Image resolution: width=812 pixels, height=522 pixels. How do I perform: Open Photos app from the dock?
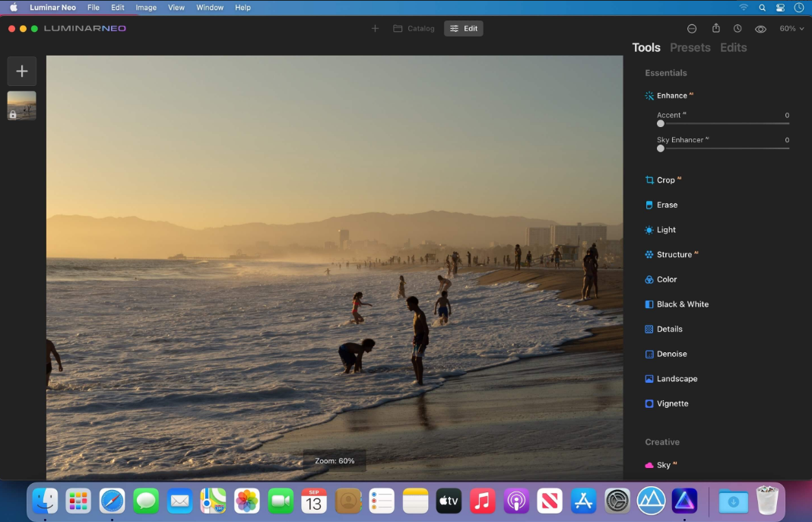point(247,501)
